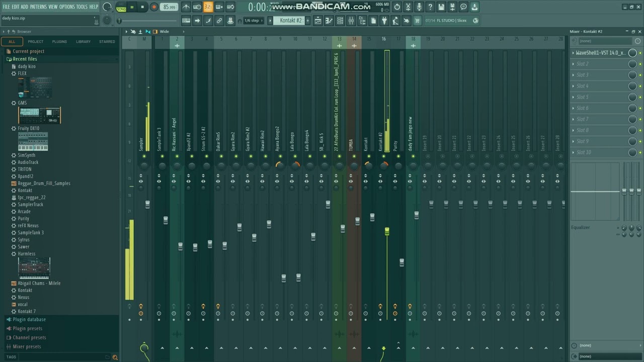Click the Kontakt #2 track volume fader
The image size is (644, 362).
pyautogui.click(x=387, y=231)
